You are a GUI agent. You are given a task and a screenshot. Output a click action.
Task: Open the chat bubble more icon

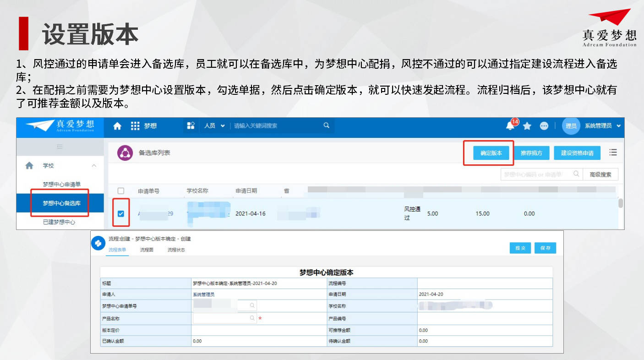pos(544,126)
